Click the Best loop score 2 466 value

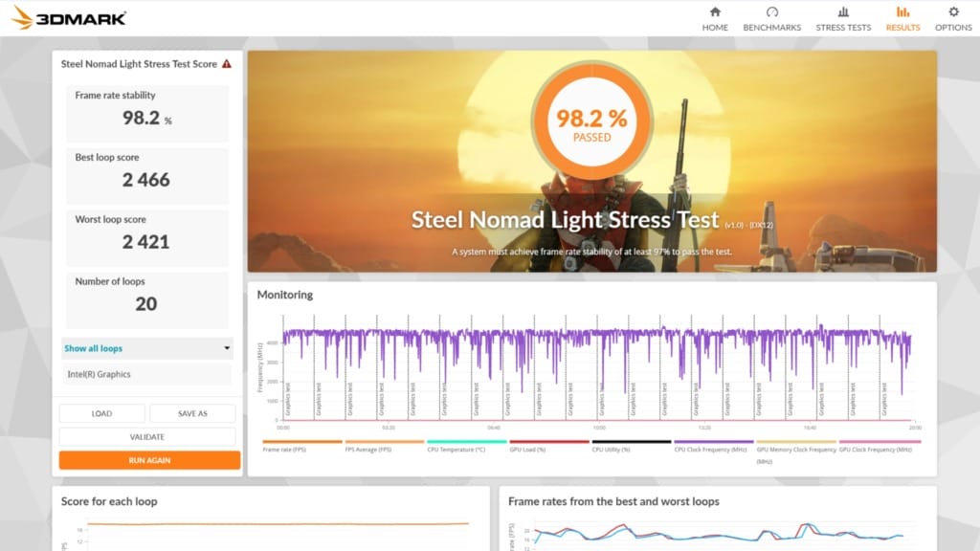(145, 180)
